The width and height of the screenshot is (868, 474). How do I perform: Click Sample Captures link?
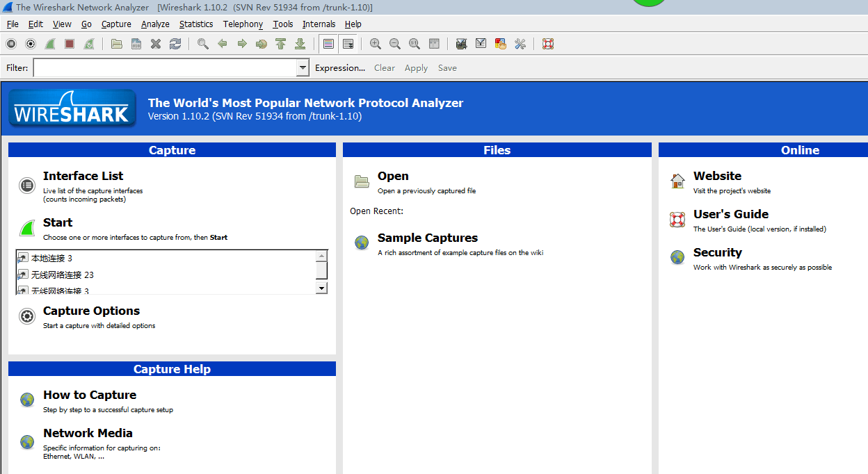pyautogui.click(x=427, y=238)
